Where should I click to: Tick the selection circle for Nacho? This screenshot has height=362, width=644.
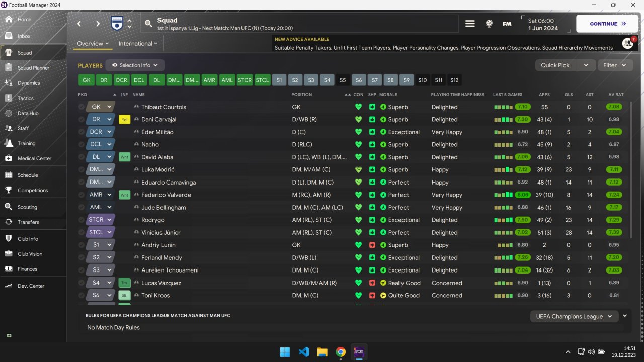[x=82, y=144]
